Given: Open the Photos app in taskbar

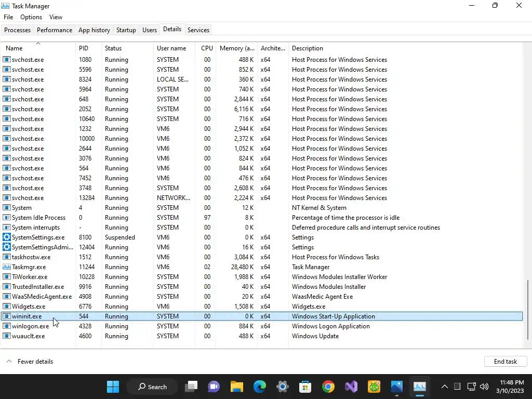Looking at the screenshot, I should point(396,387).
